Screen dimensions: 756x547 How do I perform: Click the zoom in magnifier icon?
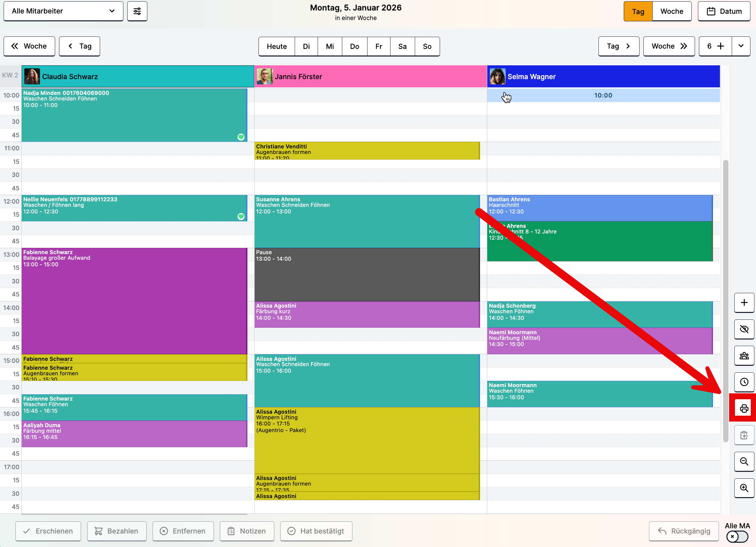tap(744, 488)
